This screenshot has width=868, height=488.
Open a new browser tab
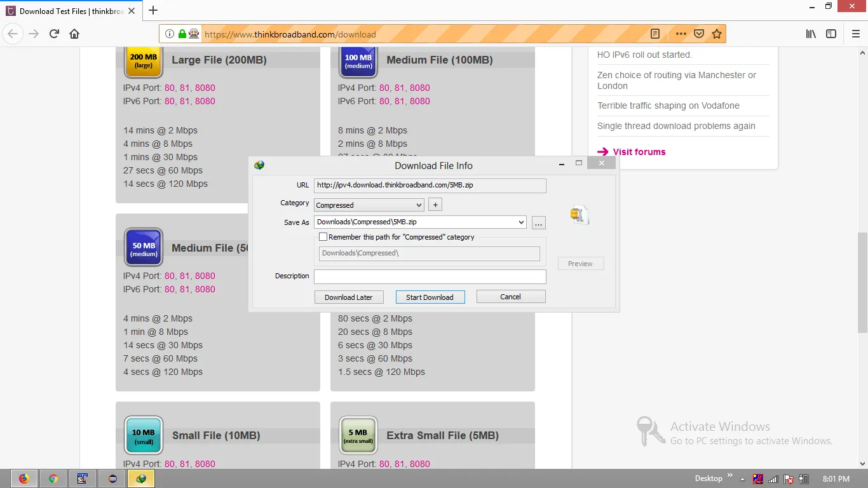click(153, 10)
